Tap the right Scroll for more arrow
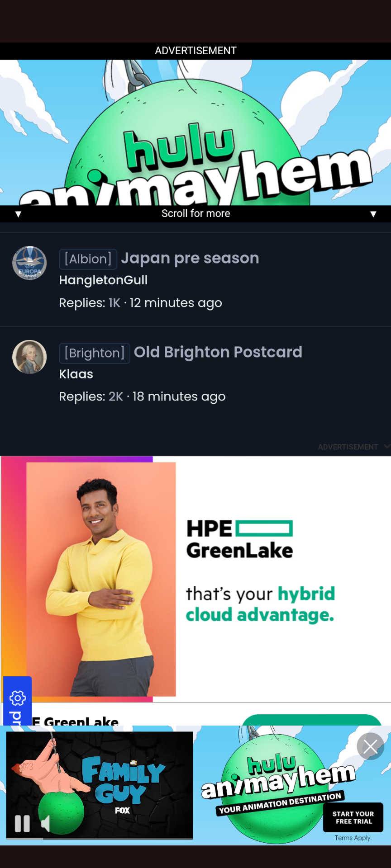The image size is (391, 868). (373, 214)
